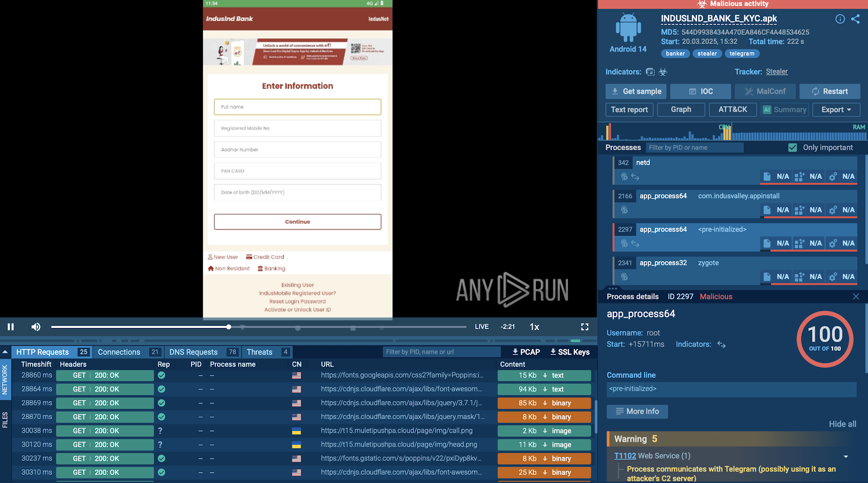Close the Process details panel
868x483 pixels.
click(x=856, y=297)
